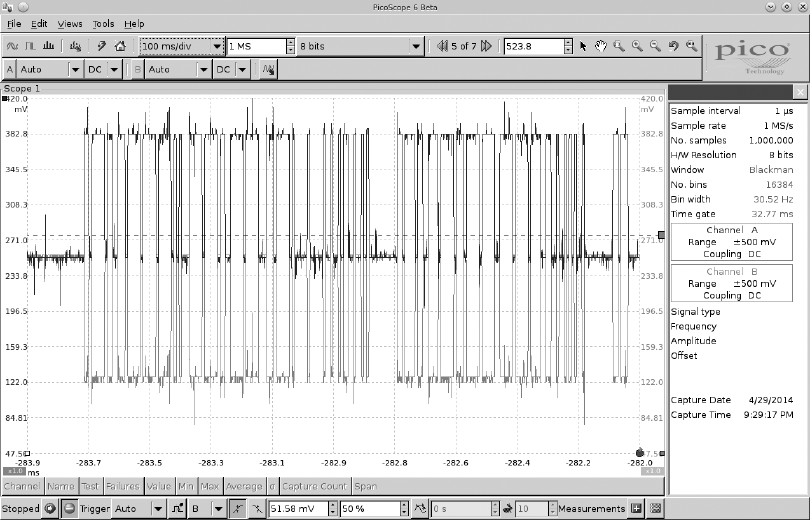Expand Channel A Auto range dropdown
The image size is (810, 520).
[x=75, y=69]
